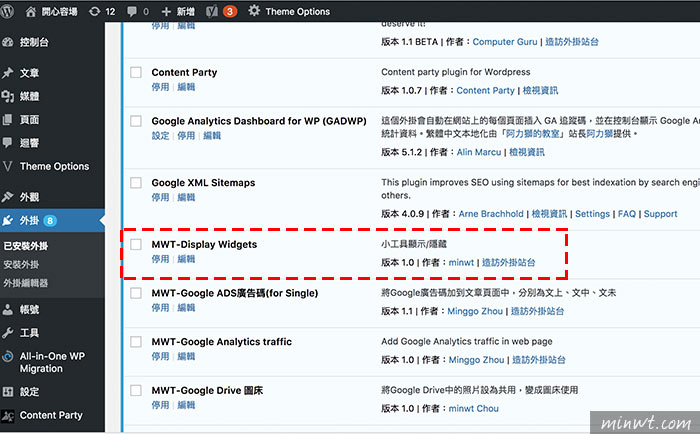This screenshot has height=434, width=700.
Task: Click the Theme Options V icon in sidebar
Action: 8,167
